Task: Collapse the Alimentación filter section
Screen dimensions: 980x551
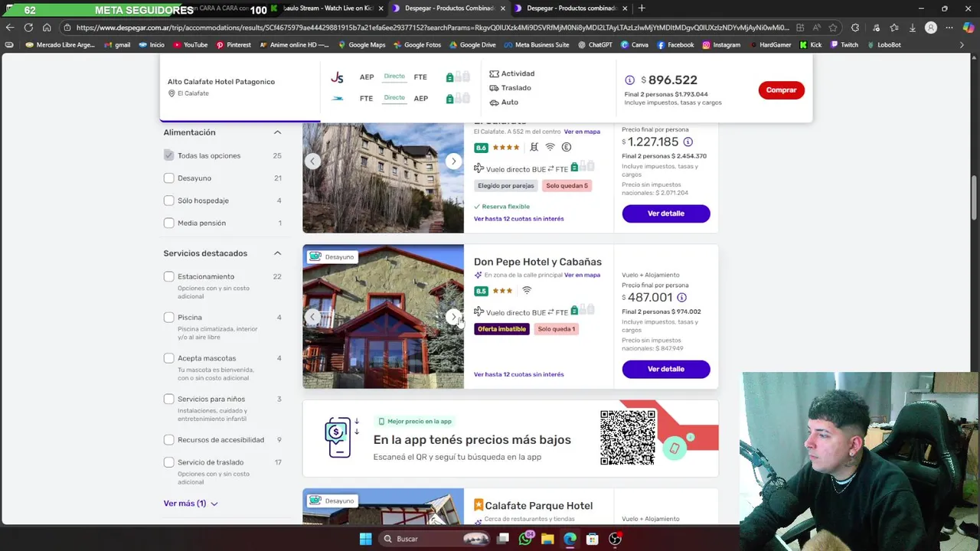Action: pyautogui.click(x=277, y=132)
